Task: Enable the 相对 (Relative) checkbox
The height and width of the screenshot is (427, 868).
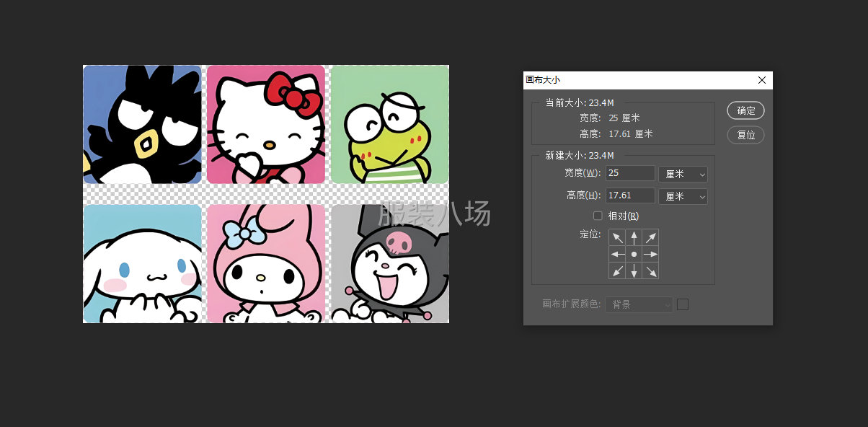Action: (x=598, y=216)
